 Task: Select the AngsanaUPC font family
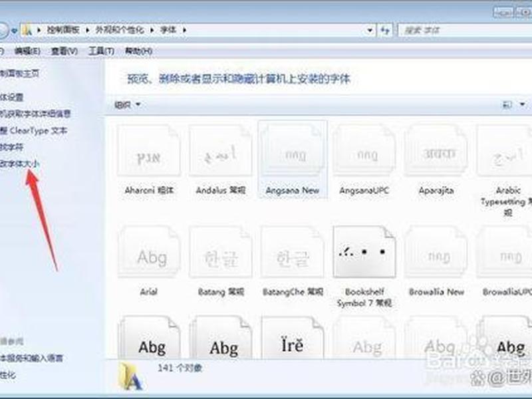364,160
